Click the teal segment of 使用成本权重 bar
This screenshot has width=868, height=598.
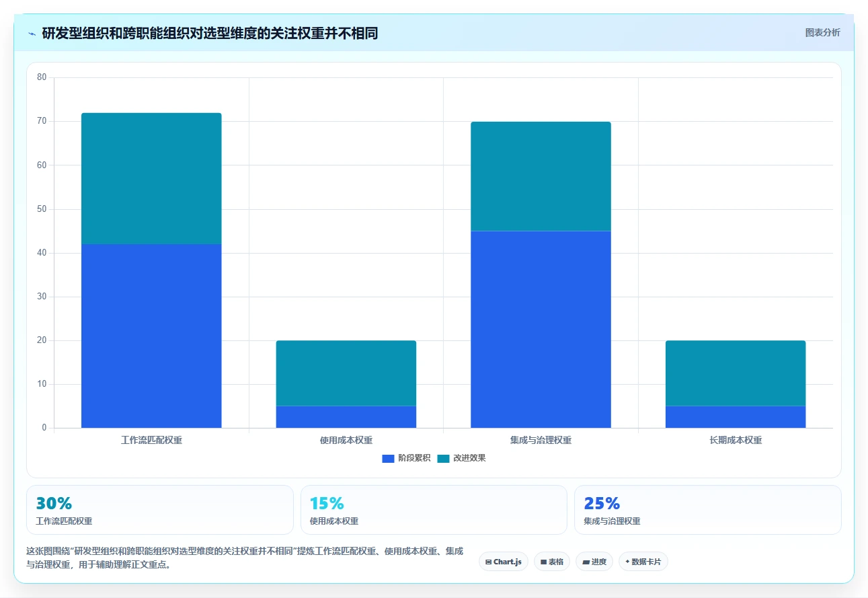tap(346, 373)
